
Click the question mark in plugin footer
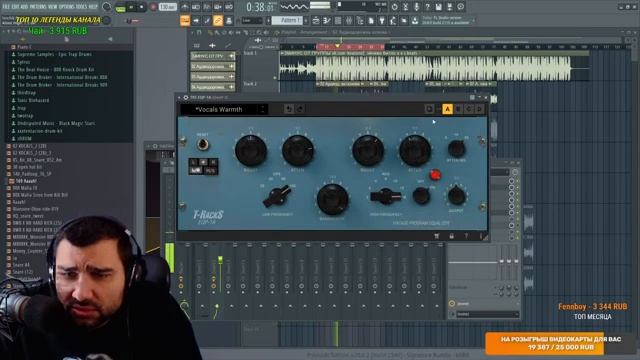(x=466, y=236)
